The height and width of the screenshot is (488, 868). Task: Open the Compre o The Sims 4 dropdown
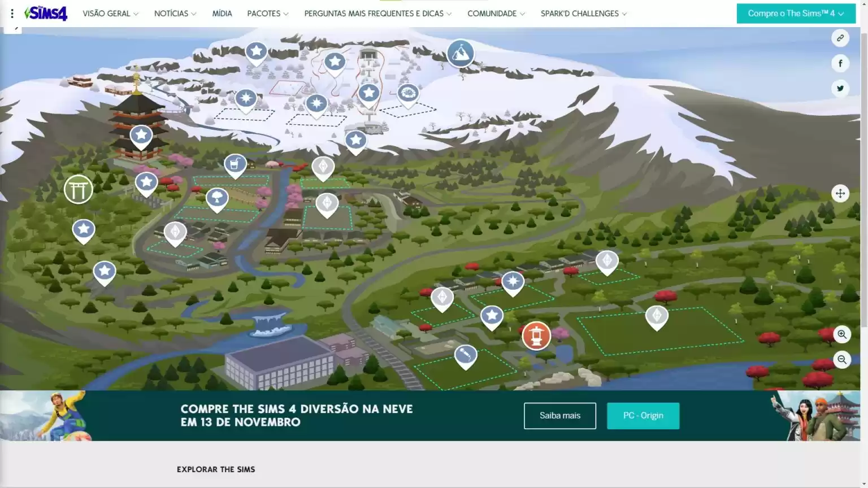click(795, 14)
